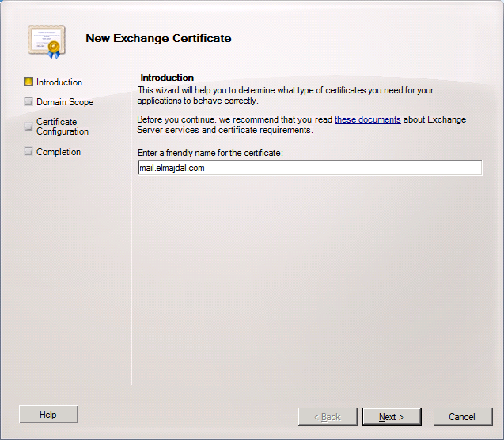Click the Certificate Configuration step indicator square
This screenshot has width=504, height=440.
[x=28, y=127]
